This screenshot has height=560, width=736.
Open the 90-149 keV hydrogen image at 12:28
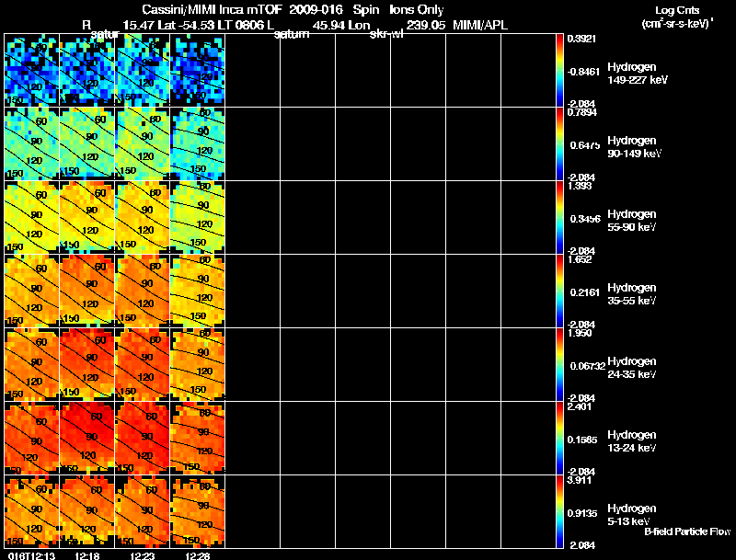click(x=198, y=144)
